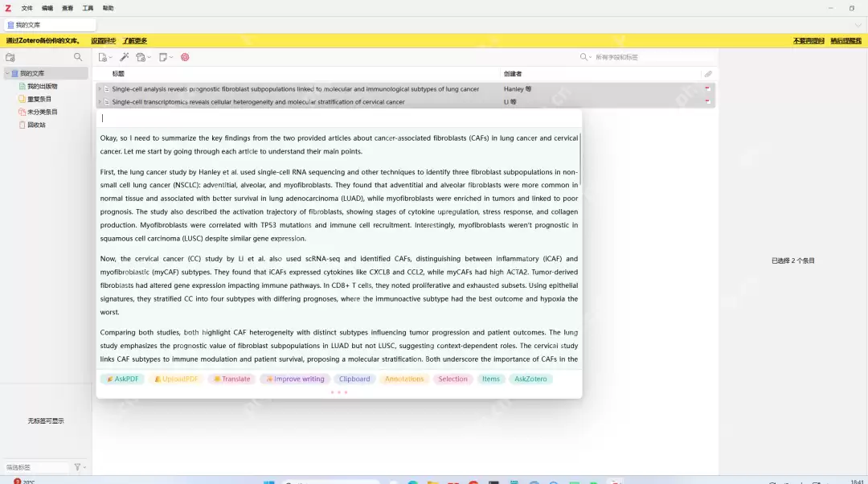Click the red GPT plugin icon
The image size is (868, 484).
click(185, 57)
